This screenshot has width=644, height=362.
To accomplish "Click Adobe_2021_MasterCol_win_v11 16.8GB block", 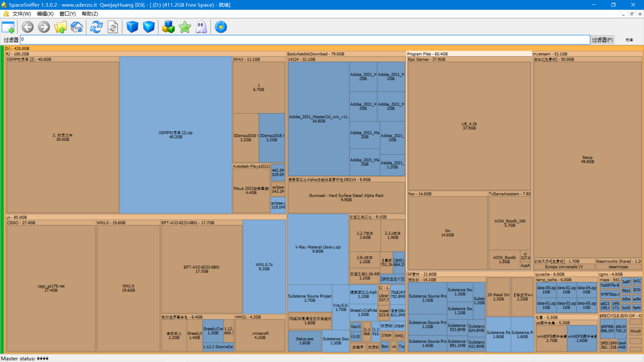I will click(x=319, y=119).
